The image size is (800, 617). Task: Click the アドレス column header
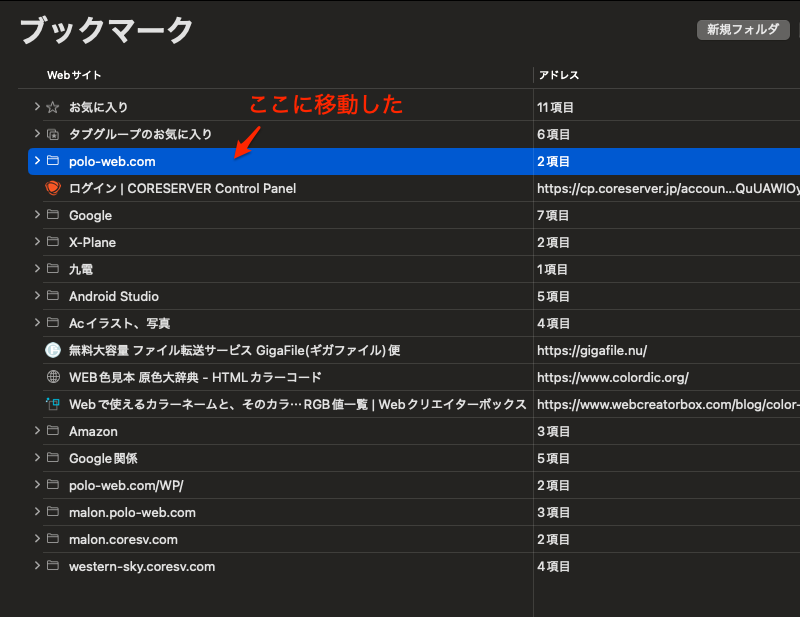click(x=559, y=75)
